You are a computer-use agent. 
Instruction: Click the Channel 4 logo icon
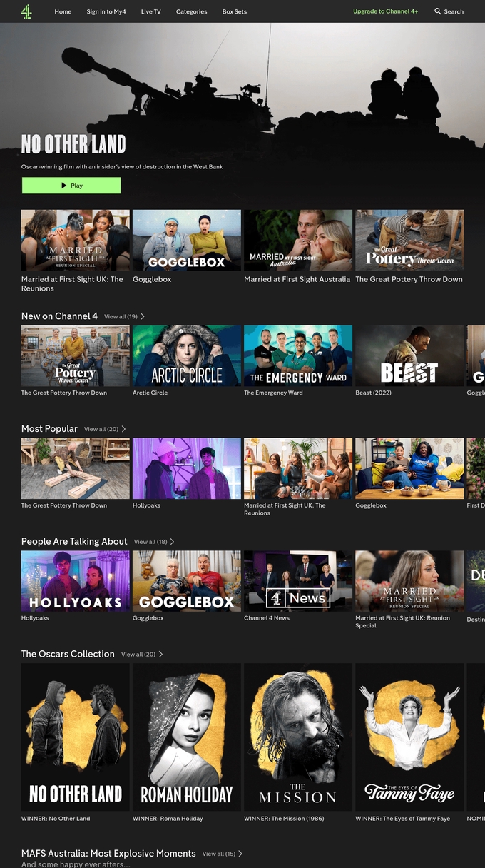point(26,11)
